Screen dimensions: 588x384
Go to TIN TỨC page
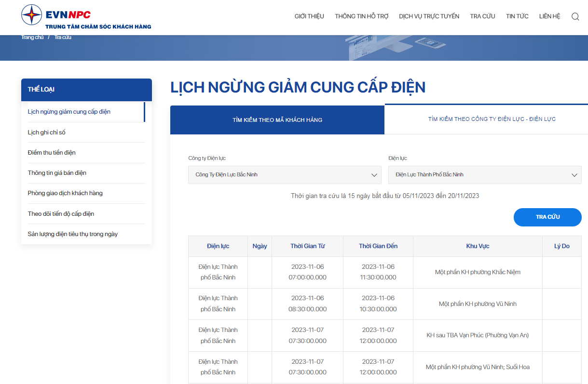[517, 16]
